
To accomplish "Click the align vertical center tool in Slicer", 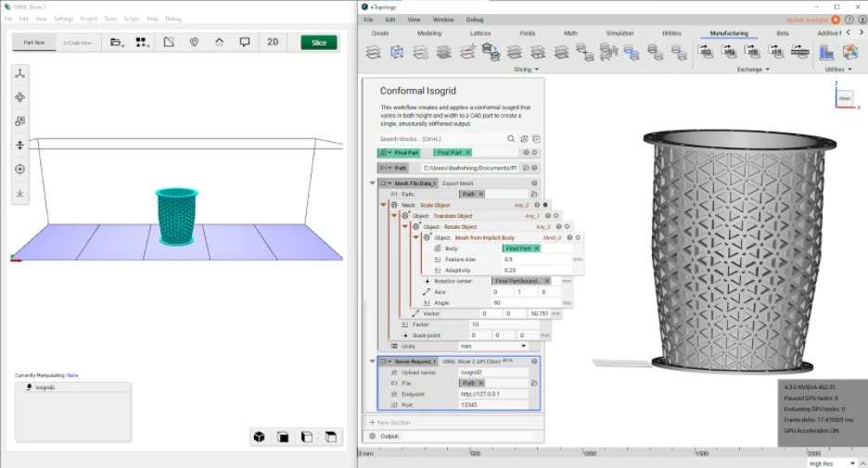I will click(19, 145).
